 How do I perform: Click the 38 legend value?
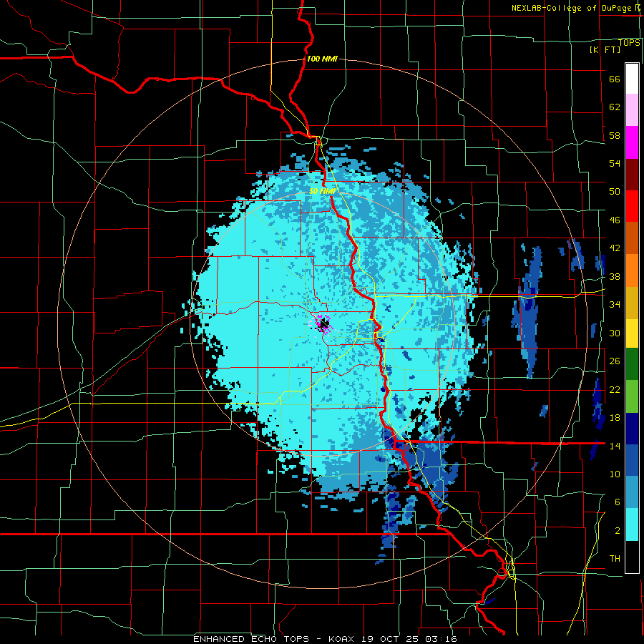615,277
